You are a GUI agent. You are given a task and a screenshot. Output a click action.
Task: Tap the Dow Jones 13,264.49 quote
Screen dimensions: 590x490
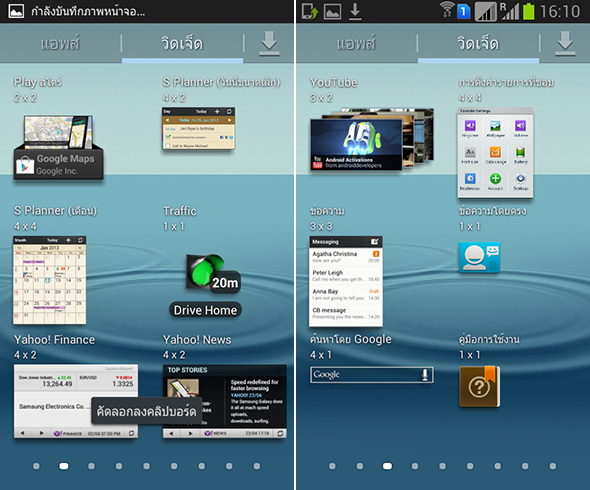coord(46,380)
